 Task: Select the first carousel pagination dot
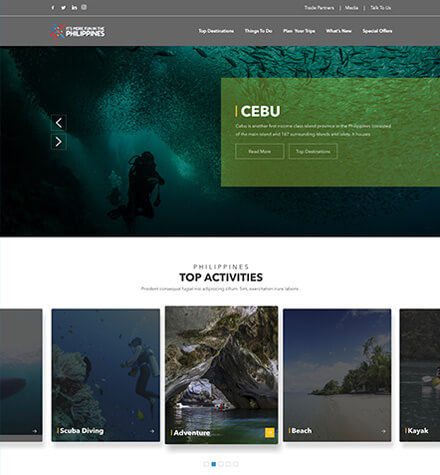coord(206,464)
